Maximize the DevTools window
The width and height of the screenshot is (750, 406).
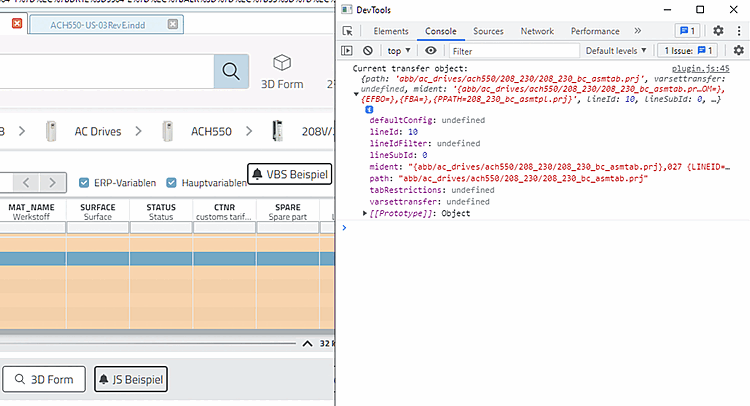[x=700, y=10]
